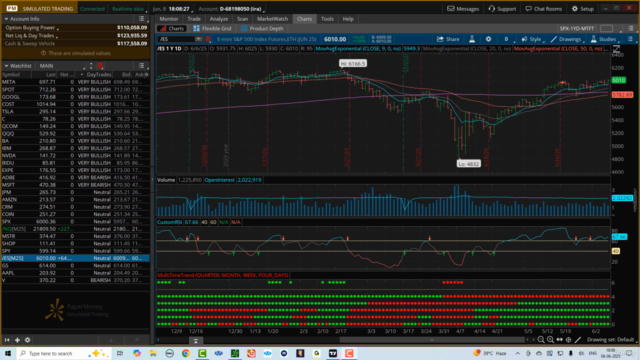640x360 pixels.
Task: Select the META row in watchlist
Action: pos(76,82)
